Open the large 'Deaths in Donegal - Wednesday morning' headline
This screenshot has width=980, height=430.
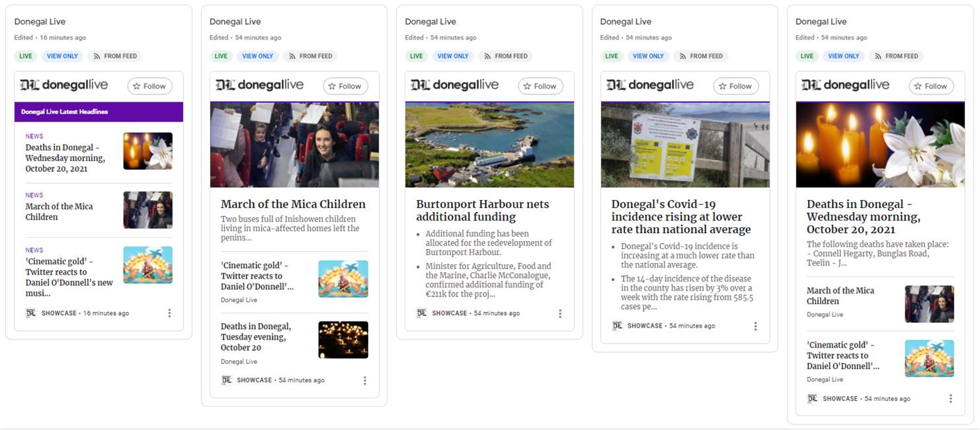pos(864,217)
